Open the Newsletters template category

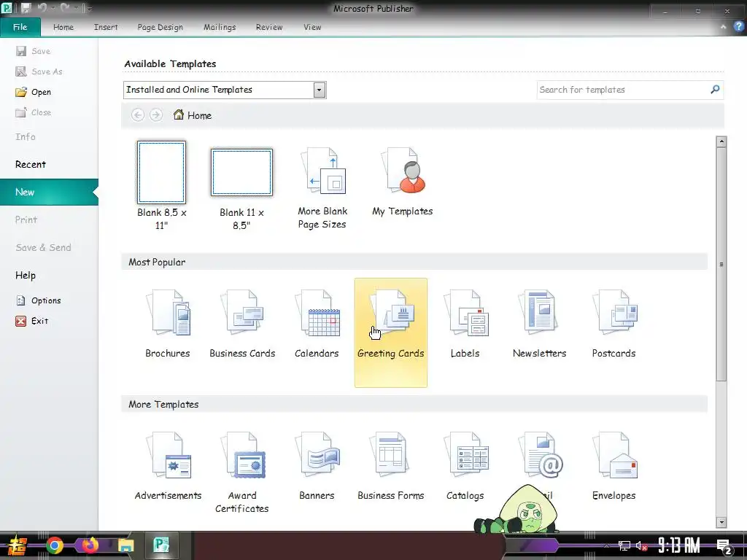pos(539,324)
